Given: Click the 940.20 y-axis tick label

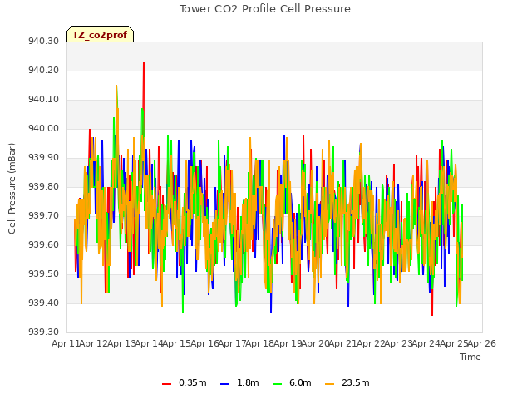Looking at the screenshot, I should click(43, 71).
